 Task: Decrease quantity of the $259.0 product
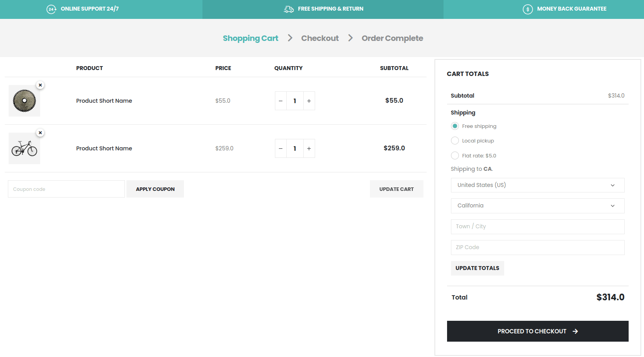[280, 149]
